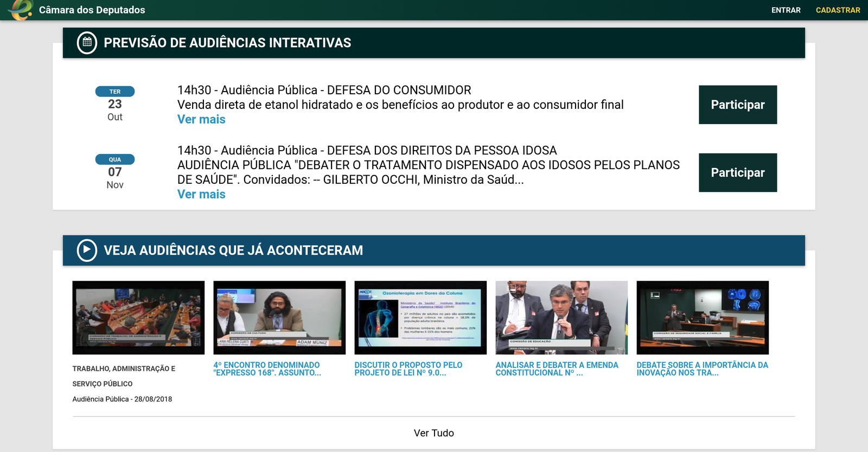The width and height of the screenshot is (868, 452).
Task: Click the play icon beside Veja Audiências
Action: 87,250
